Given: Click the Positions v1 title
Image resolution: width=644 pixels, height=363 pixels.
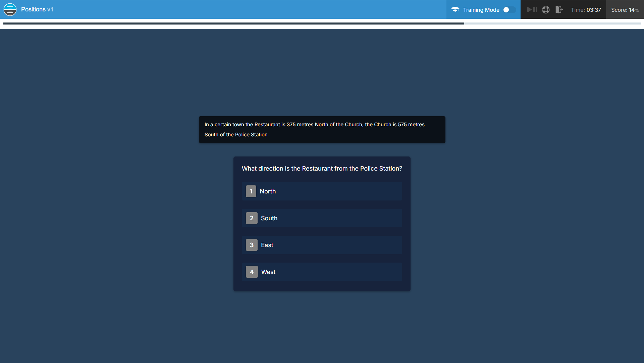Looking at the screenshot, I should pos(37,9).
